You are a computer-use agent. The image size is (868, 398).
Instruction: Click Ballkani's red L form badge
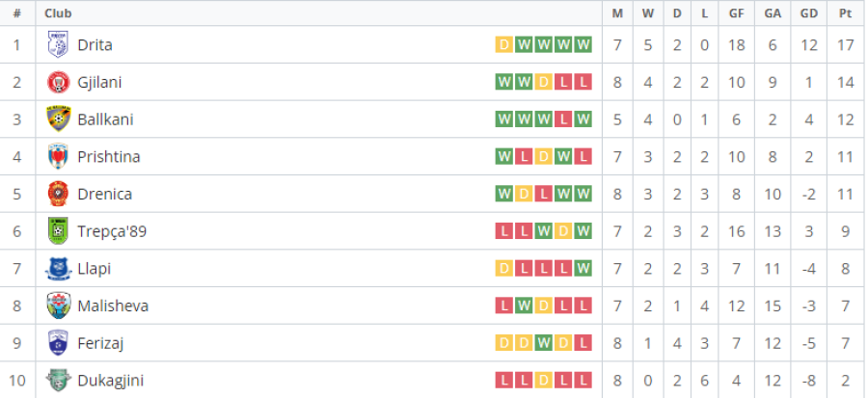(x=563, y=119)
